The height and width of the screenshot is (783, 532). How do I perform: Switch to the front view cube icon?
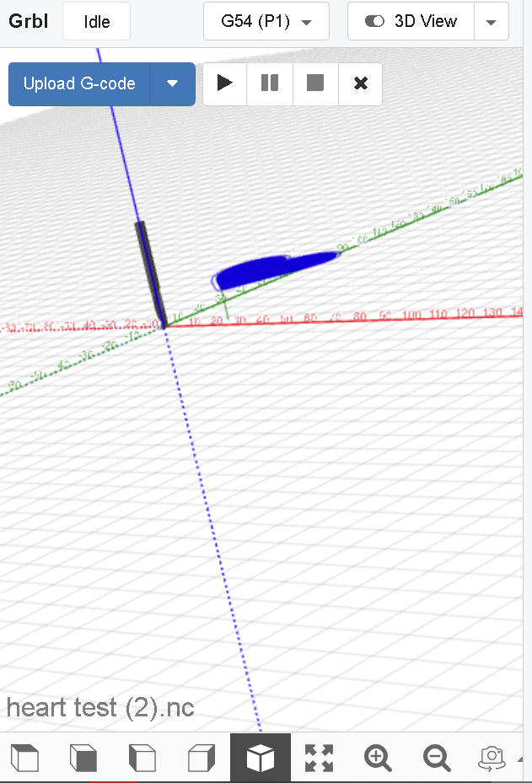[83, 758]
